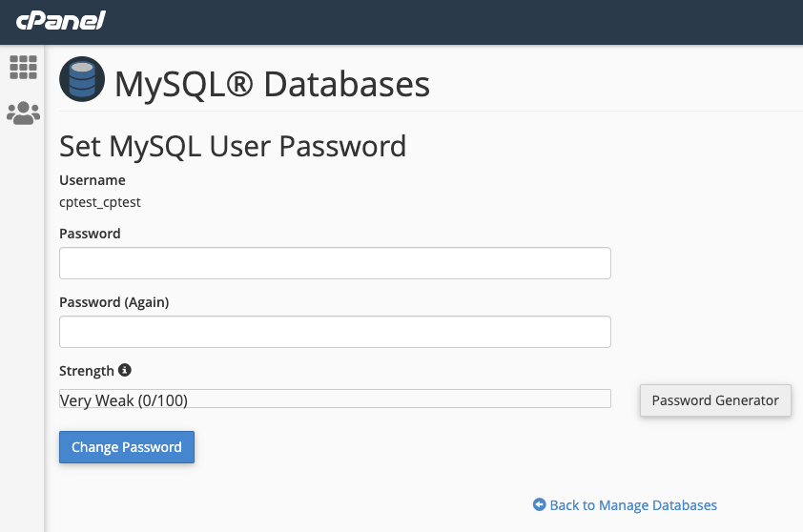Click the back arrow icon beside Manage Databases
This screenshot has height=532, width=803.
(539, 504)
